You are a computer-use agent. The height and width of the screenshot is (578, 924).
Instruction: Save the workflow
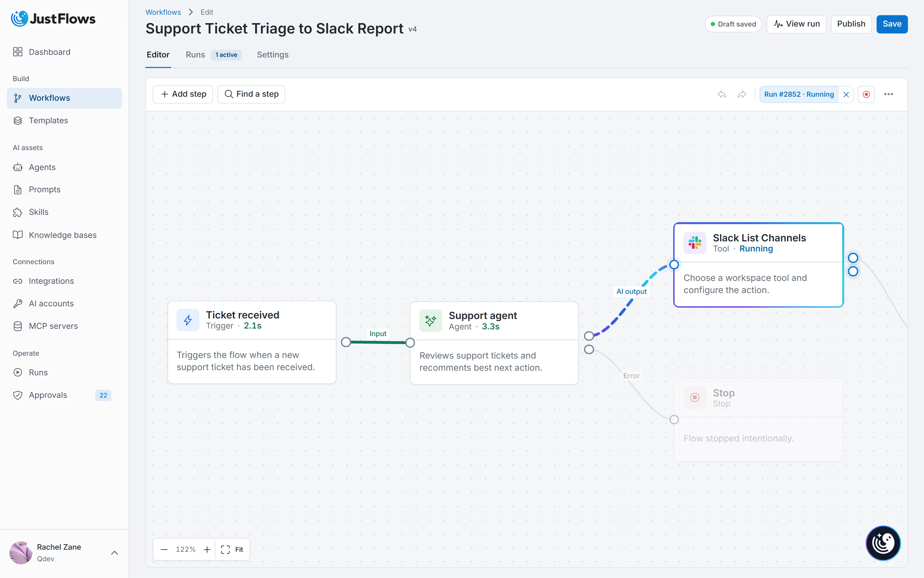(892, 24)
